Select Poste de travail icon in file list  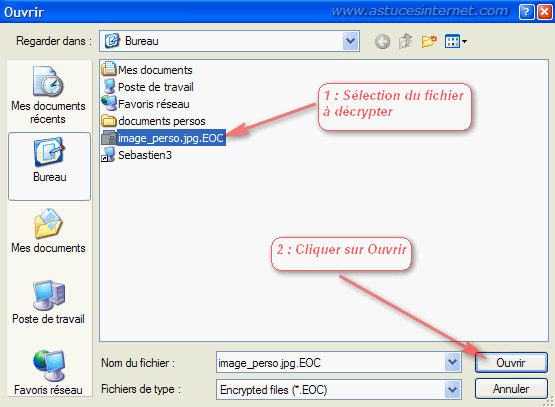[109, 86]
